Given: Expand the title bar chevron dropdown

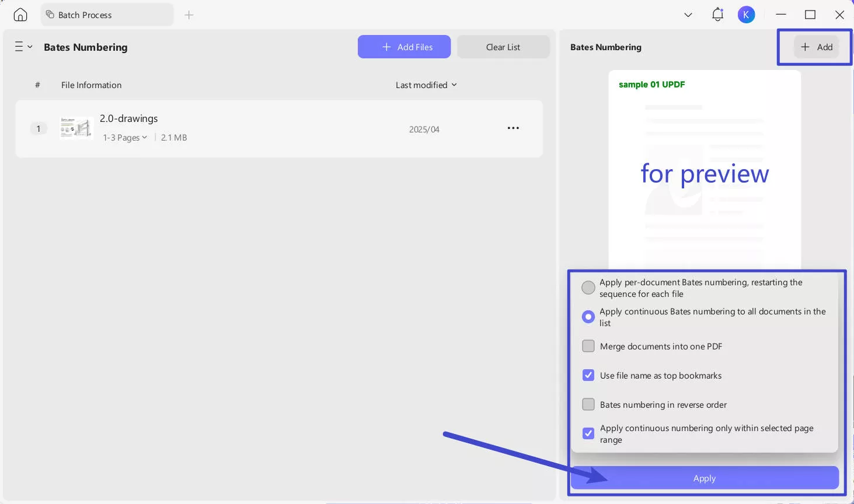Looking at the screenshot, I should click(688, 15).
